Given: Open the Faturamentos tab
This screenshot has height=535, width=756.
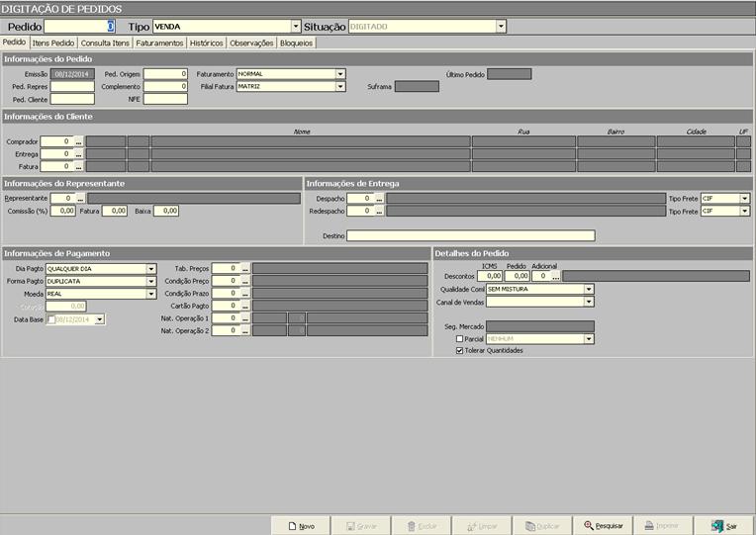Looking at the screenshot, I should tap(159, 44).
